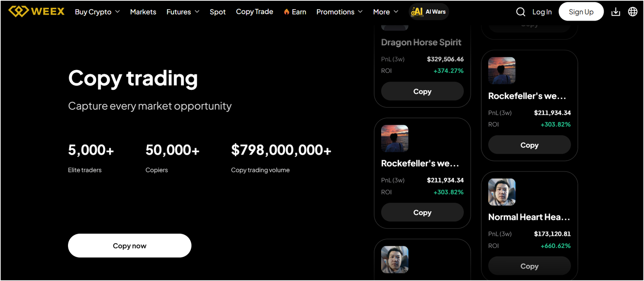The width and height of the screenshot is (644, 281).
Task: Click the WEEX logo
Action: 36,11
